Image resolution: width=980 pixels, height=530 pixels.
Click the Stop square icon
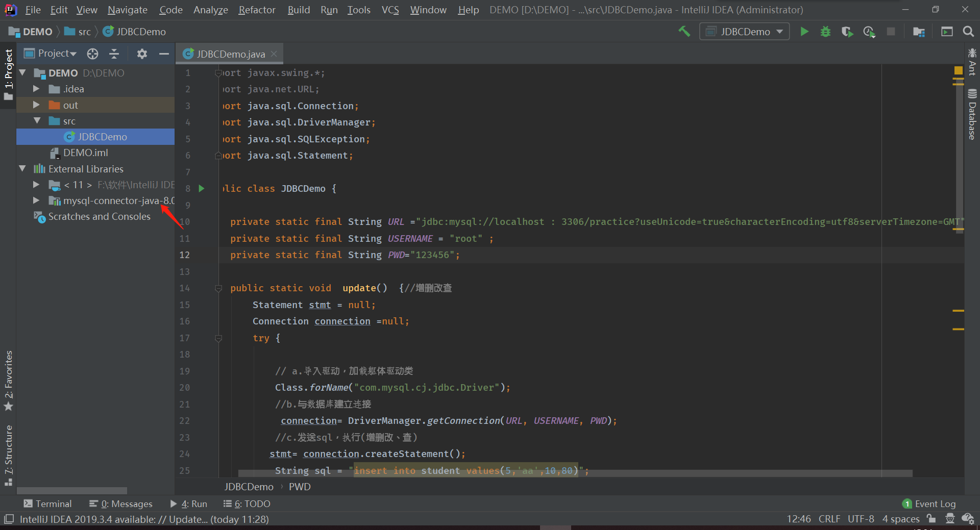tap(891, 32)
